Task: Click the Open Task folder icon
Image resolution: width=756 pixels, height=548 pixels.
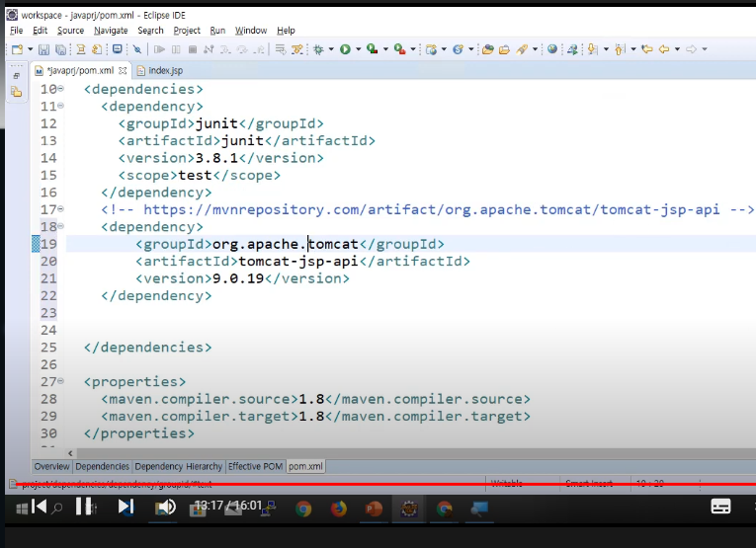Action: tap(504, 49)
